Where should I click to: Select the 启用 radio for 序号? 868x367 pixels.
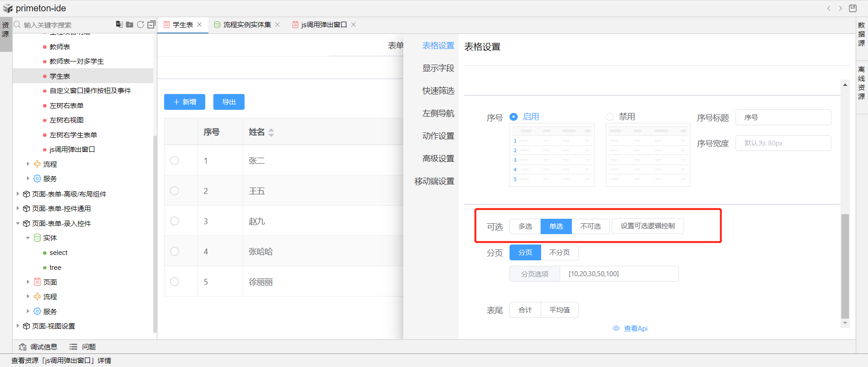[514, 117]
